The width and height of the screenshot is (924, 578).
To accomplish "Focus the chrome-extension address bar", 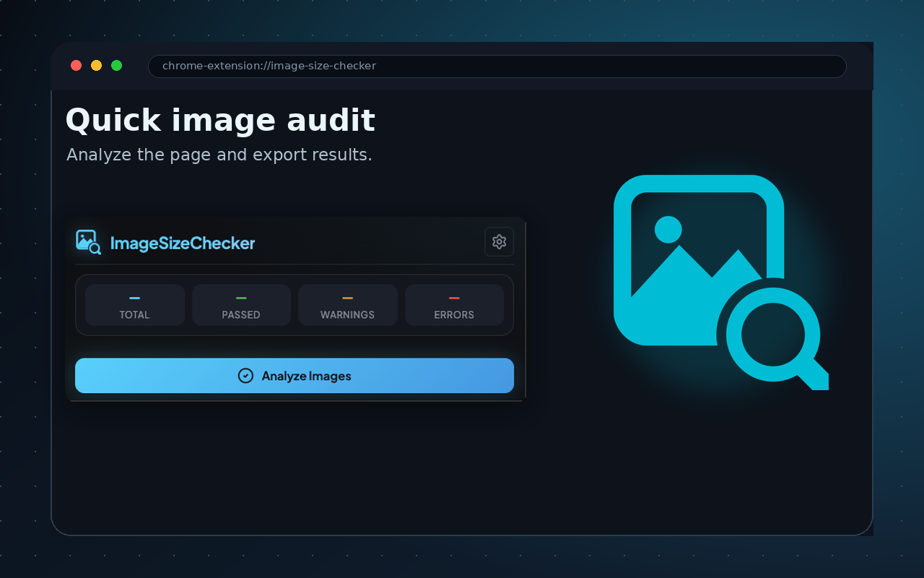I will tap(497, 66).
